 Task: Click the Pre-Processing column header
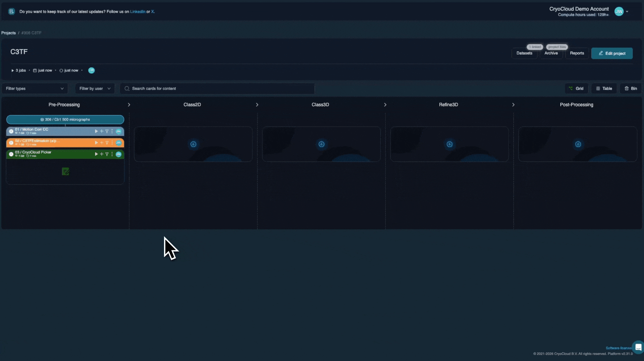[x=64, y=105]
